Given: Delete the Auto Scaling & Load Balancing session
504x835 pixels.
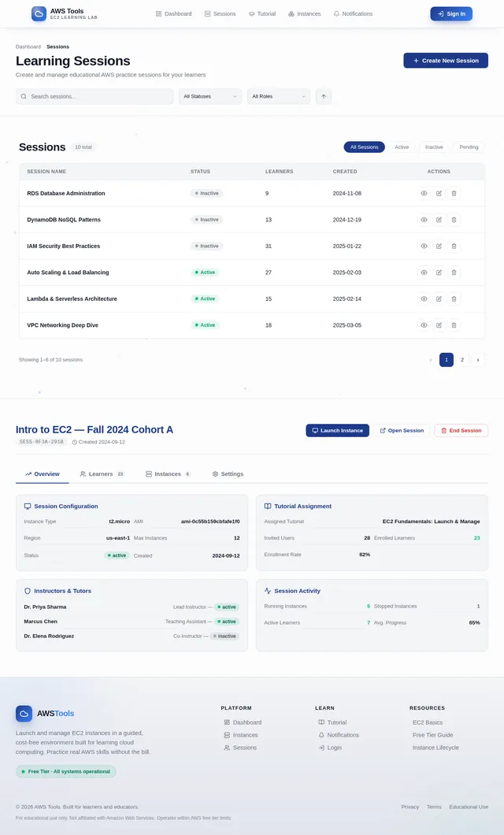Looking at the screenshot, I should tap(454, 272).
